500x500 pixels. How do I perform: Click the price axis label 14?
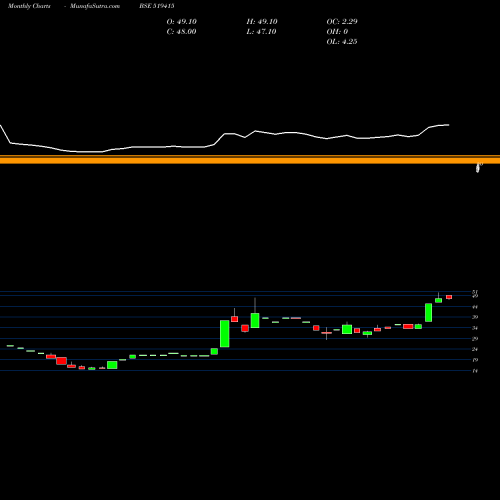tap(475, 371)
